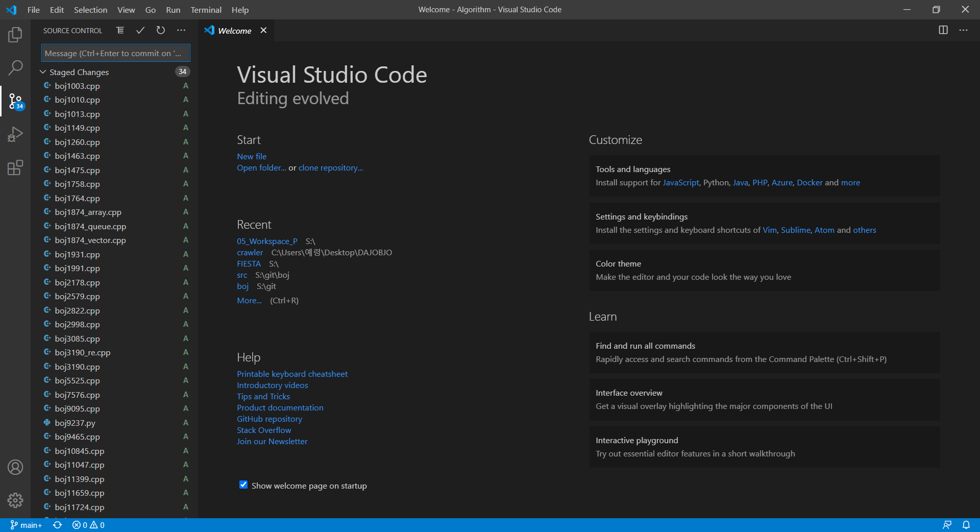This screenshot has width=980, height=532.
Task: Click the 34 badge on Staged Changes
Action: click(x=182, y=71)
